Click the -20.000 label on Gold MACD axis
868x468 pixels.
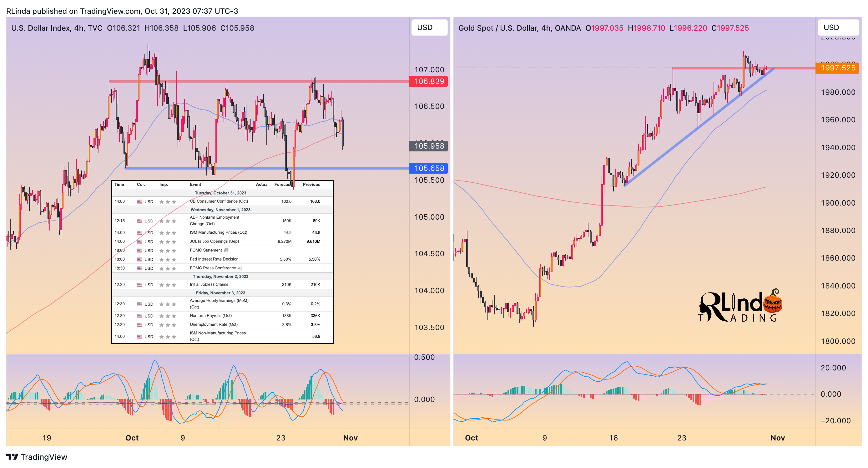pos(835,421)
